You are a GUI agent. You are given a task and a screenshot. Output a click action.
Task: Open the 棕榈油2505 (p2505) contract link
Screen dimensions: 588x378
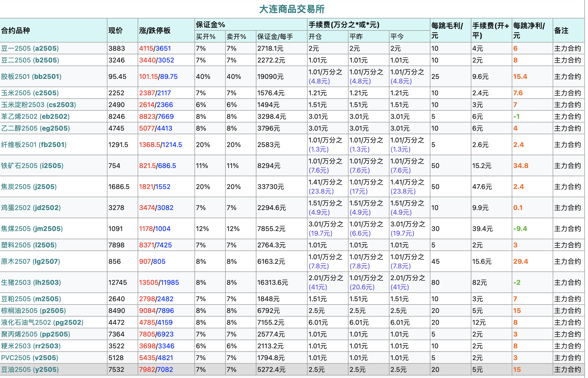tap(34, 311)
